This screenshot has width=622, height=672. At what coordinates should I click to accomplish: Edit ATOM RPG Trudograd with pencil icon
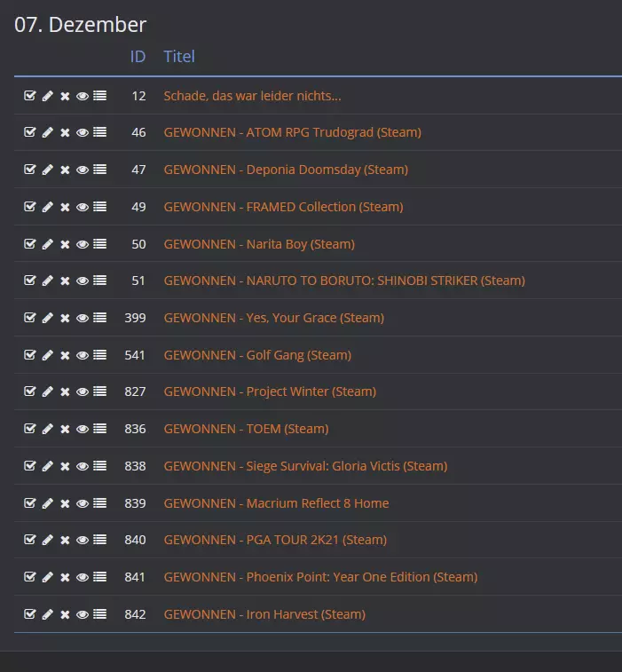pyautogui.click(x=47, y=132)
